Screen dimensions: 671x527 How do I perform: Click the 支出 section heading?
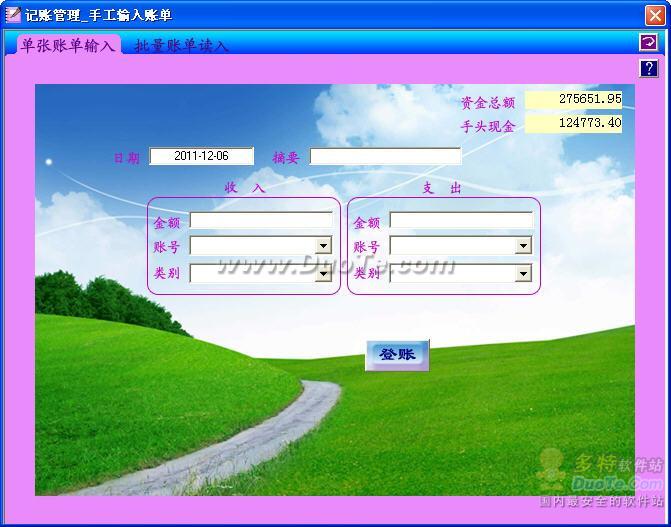(x=442, y=188)
